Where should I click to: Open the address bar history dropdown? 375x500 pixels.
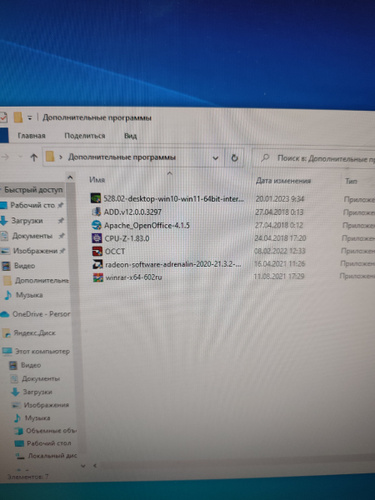[215, 158]
